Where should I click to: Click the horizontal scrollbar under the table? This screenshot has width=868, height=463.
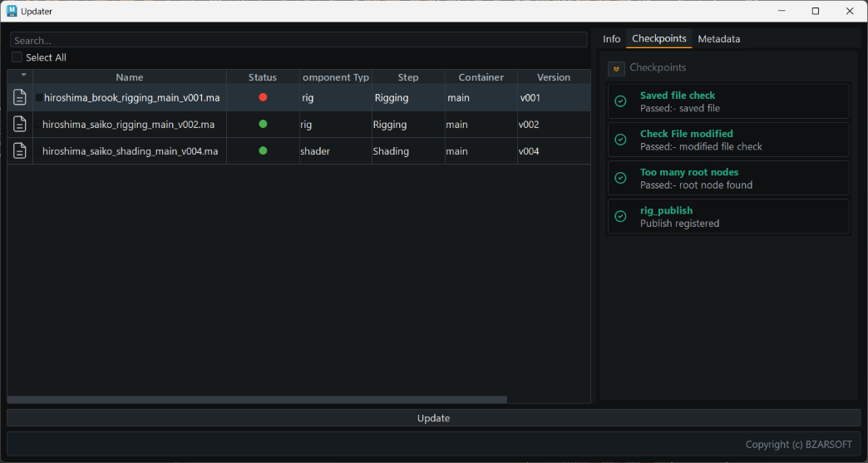coord(258,399)
